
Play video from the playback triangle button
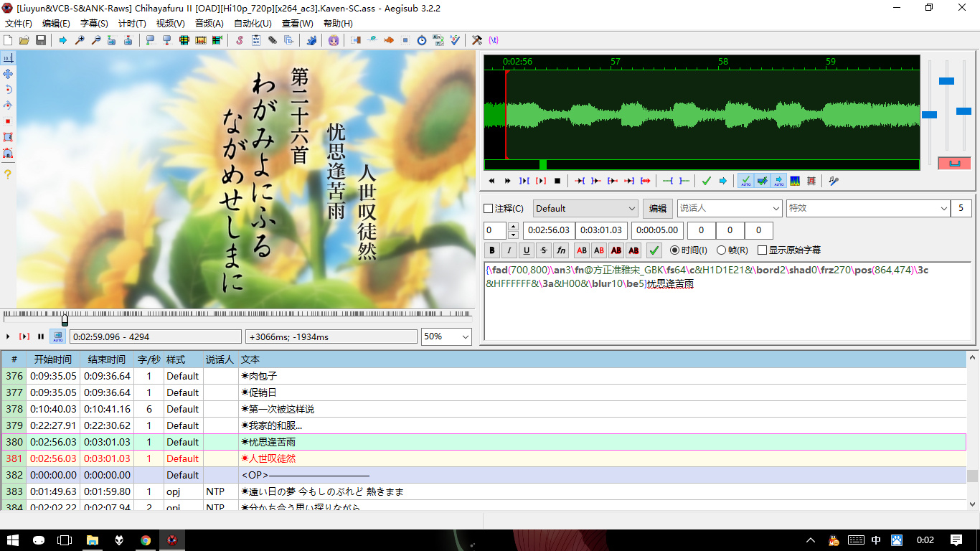click(8, 336)
